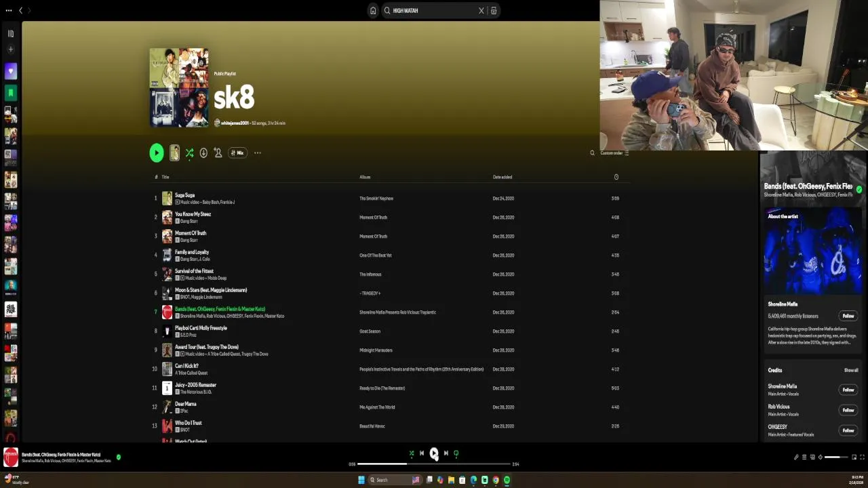Follow Rob Vicious in Credits
Image resolution: width=868 pixels, height=488 pixels.
(848, 410)
